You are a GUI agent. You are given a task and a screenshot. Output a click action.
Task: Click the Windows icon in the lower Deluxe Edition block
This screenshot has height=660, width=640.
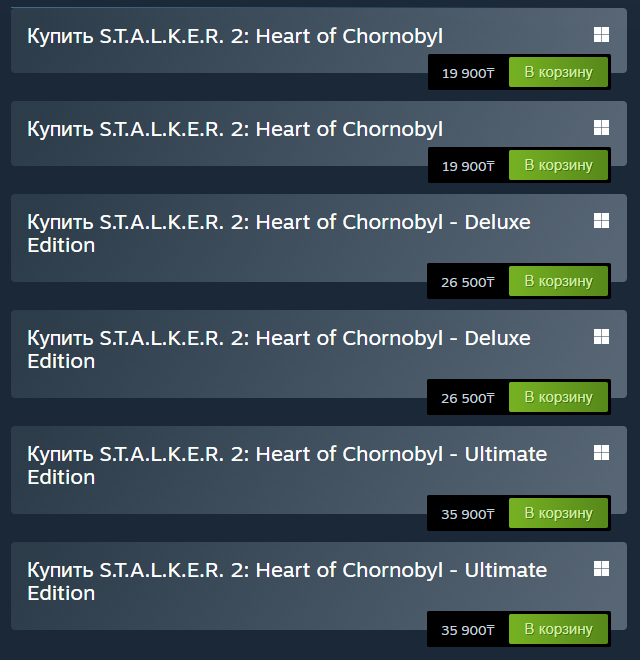tap(601, 335)
